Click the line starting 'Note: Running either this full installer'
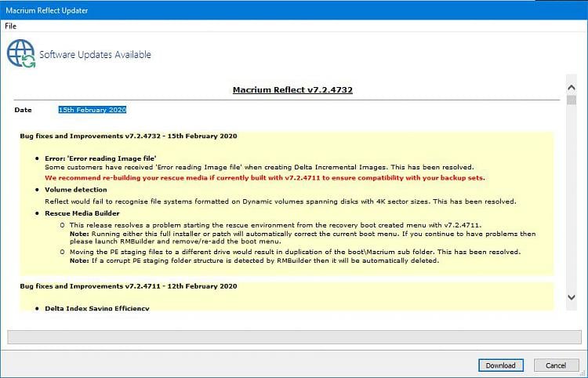Screen dimensions: 588x378 click(303, 238)
